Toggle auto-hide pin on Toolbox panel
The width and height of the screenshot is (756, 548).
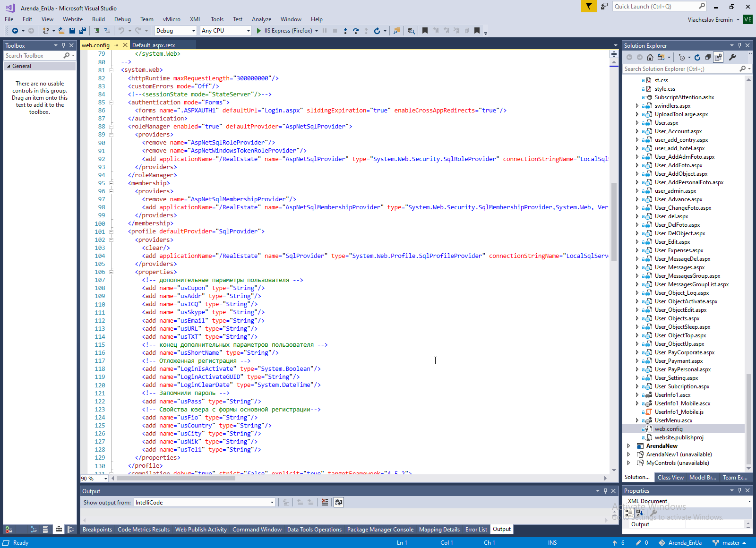pos(63,45)
